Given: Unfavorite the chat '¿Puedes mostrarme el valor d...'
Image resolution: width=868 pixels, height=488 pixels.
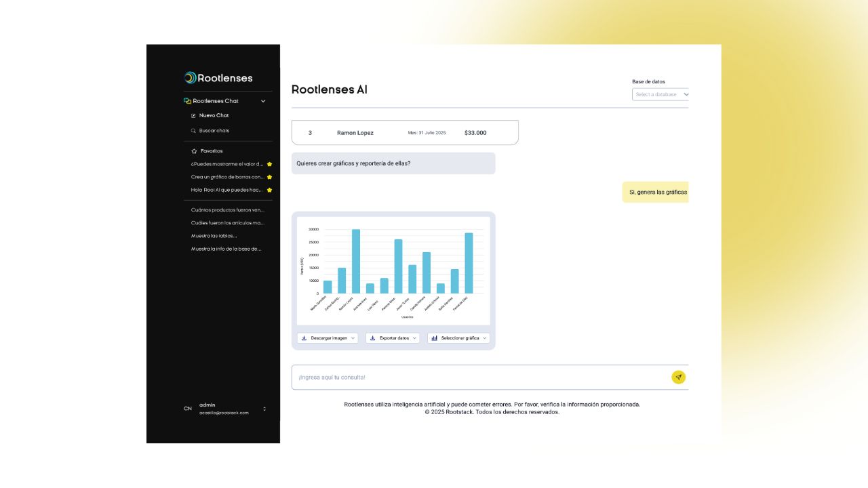Looking at the screenshot, I should (269, 163).
